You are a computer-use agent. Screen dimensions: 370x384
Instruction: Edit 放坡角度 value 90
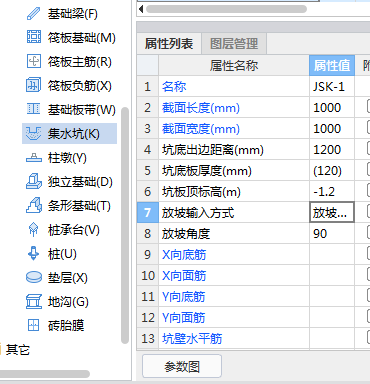[x=332, y=234]
